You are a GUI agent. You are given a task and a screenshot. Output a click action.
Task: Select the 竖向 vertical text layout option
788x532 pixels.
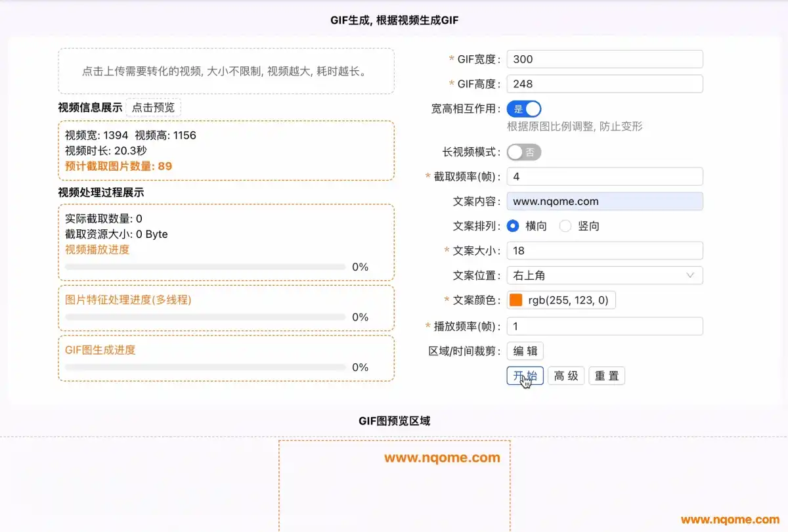pos(563,226)
